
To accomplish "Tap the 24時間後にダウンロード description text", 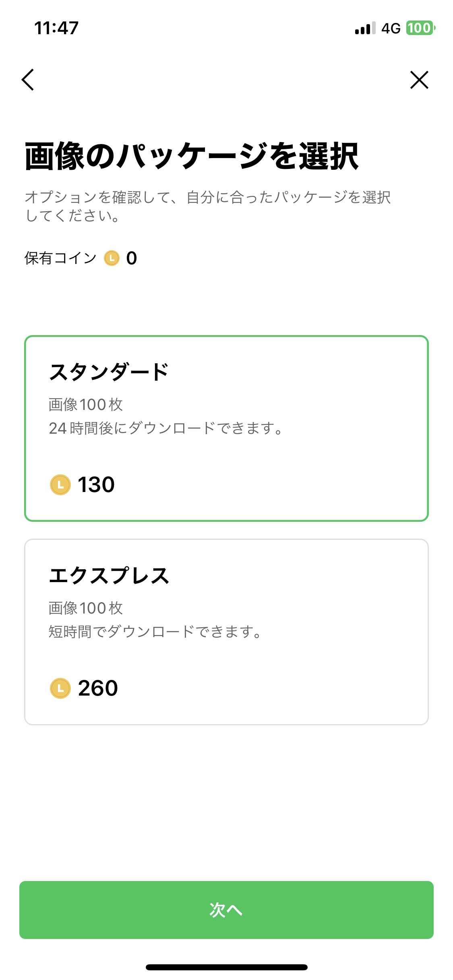I will [165, 428].
